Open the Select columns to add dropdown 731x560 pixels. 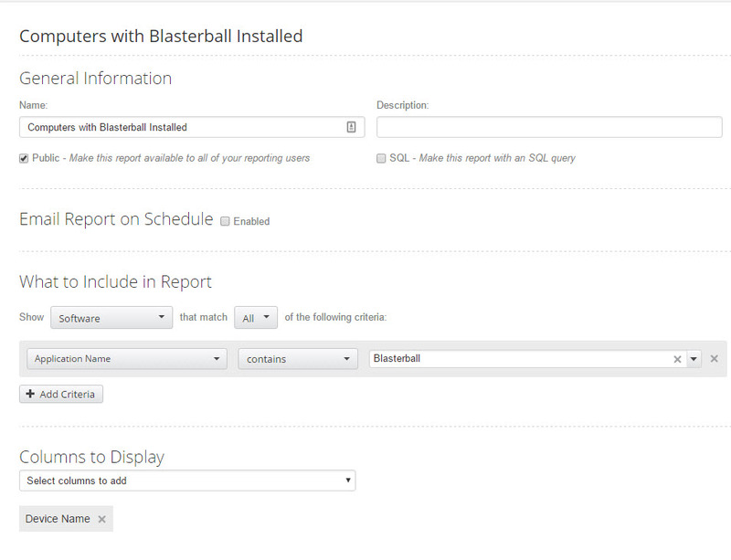[x=187, y=480]
